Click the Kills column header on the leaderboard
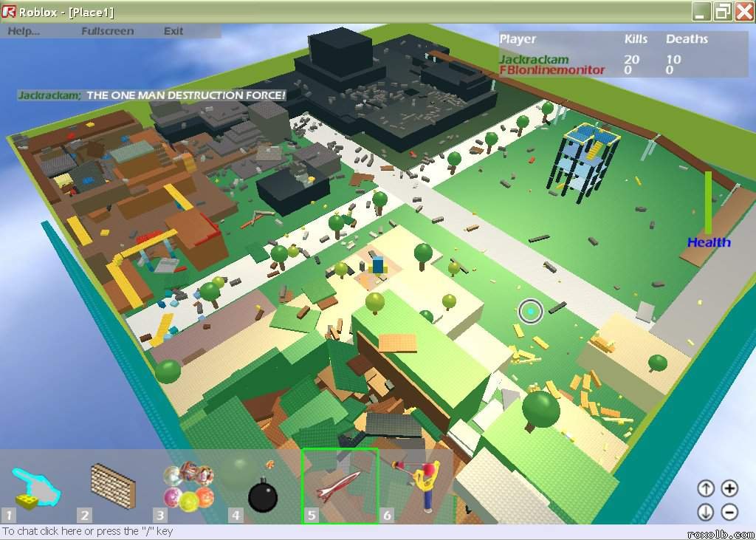 point(636,39)
